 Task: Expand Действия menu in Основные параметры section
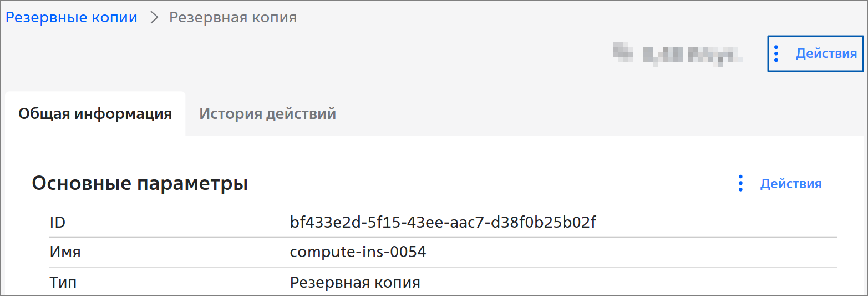pyautogui.click(x=790, y=184)
